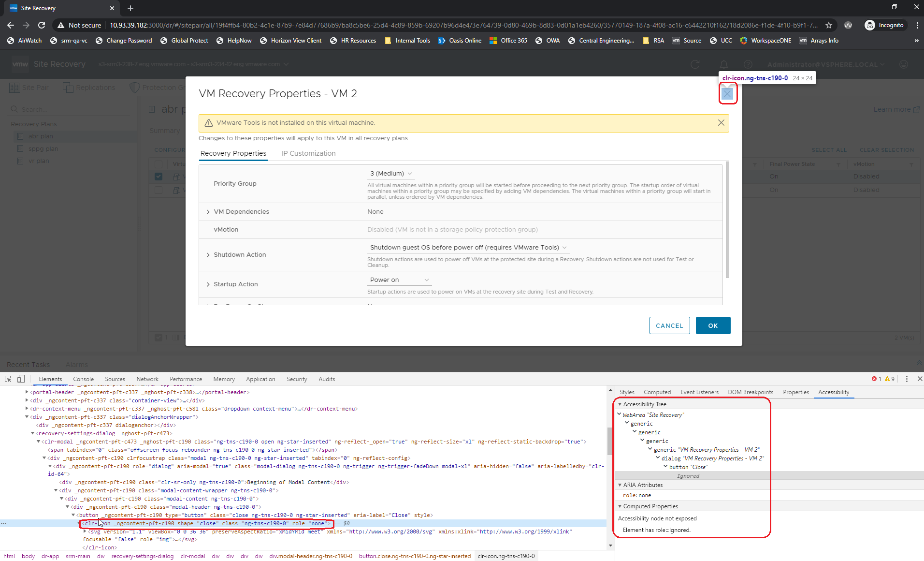Click the feedback smiley icon in header
Viewport: 924px width, 561px height.
point(904,64)
